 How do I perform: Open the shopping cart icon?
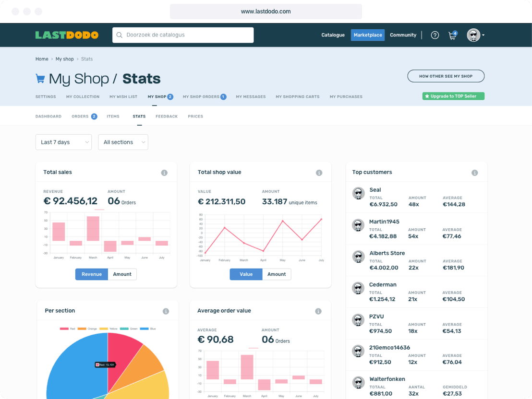point(452,35)
